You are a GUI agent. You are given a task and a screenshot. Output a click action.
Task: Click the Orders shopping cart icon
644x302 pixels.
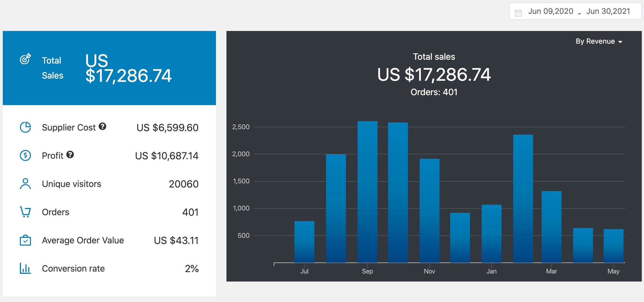click(x=25, y=212)
